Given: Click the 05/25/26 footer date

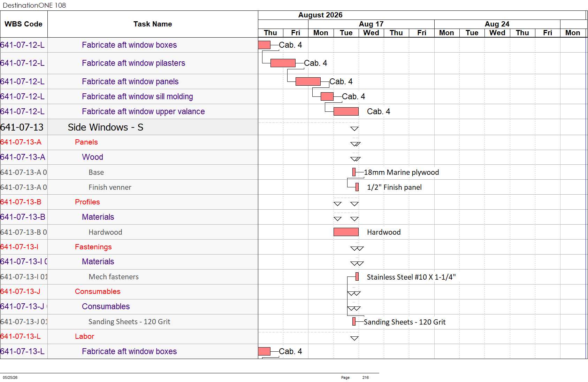Looking at the screenshot, I should pyautogui.click(x=10, y=377).
